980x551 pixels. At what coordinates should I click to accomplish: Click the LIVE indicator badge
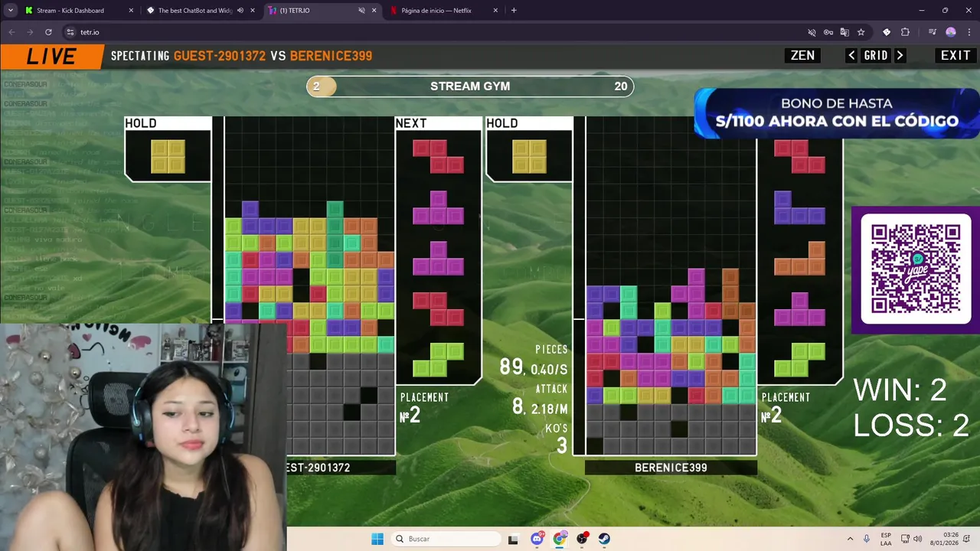pos(51,57)
